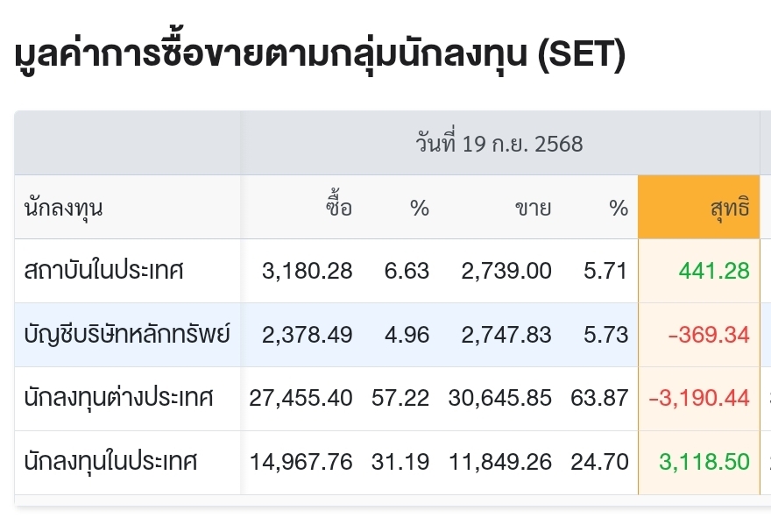The height and width of the screenshot is (532, 771).
Task: Click the buy value 14,967.76
Action: (x=301, y=462)
